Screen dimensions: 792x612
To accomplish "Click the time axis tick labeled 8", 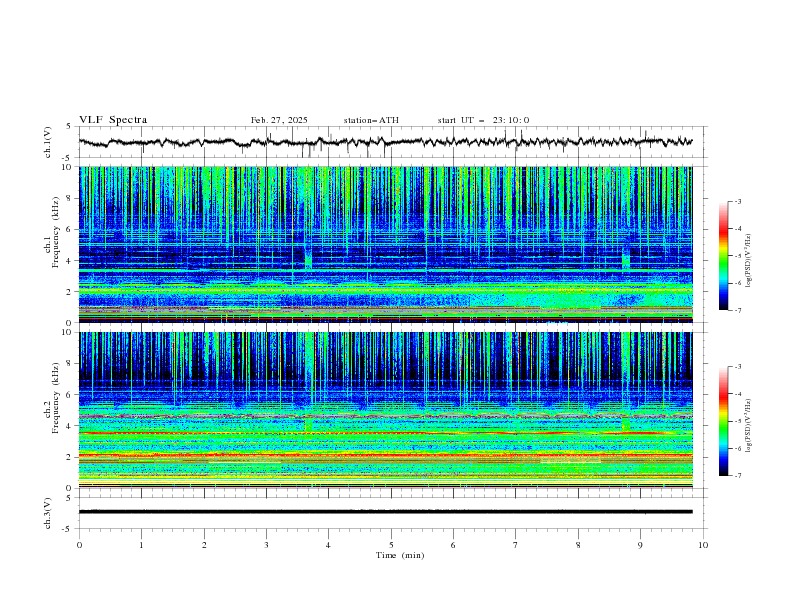I will [578, 545].
